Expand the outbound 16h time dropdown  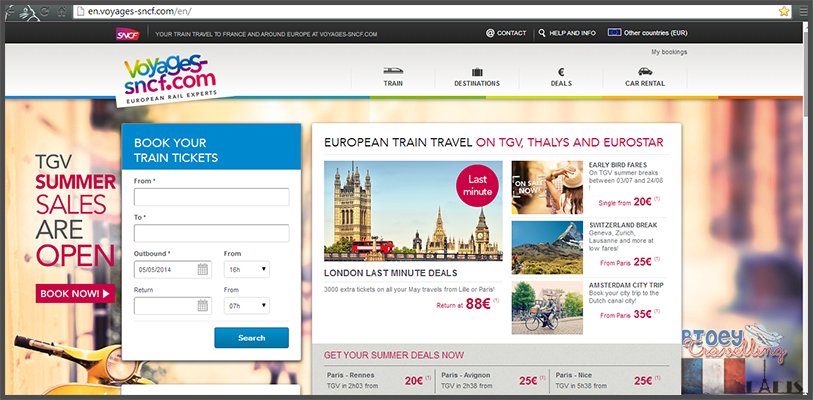[247, 269]
